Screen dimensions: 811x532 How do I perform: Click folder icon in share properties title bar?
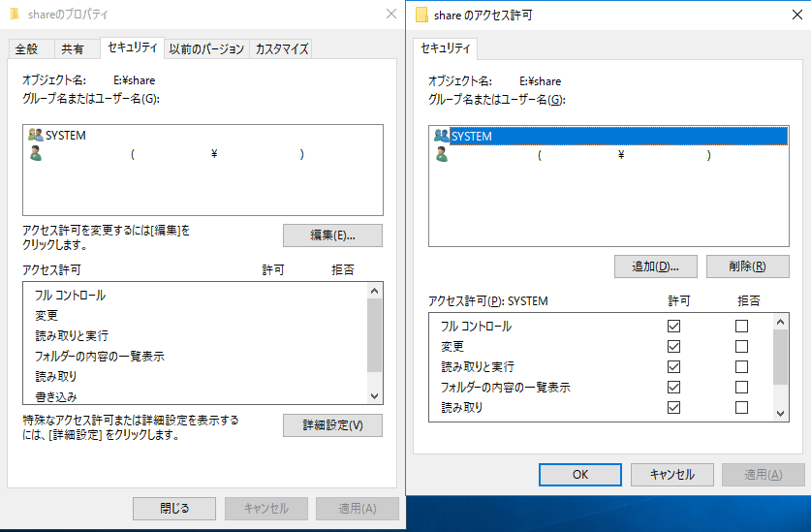[15, 14]
